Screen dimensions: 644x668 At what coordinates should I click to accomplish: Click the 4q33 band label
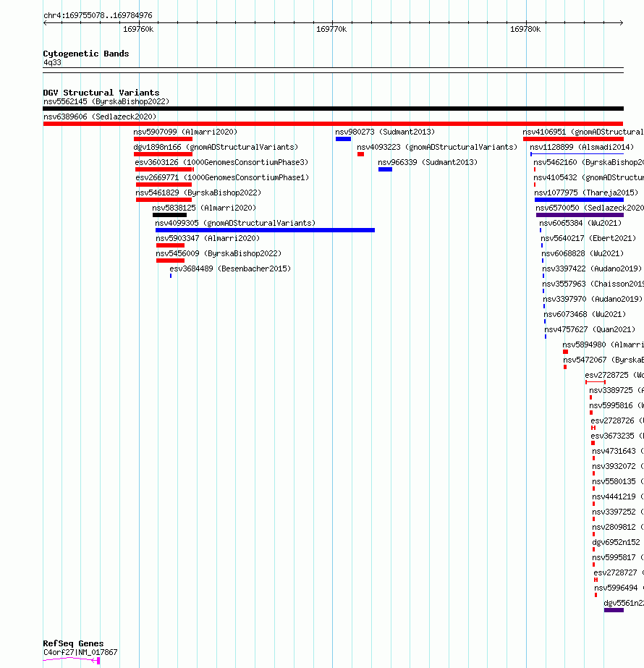point(52,63)
